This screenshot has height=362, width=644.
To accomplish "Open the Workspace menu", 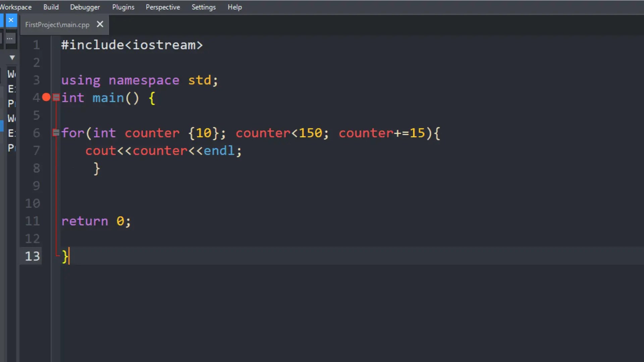I will point(15,7).
